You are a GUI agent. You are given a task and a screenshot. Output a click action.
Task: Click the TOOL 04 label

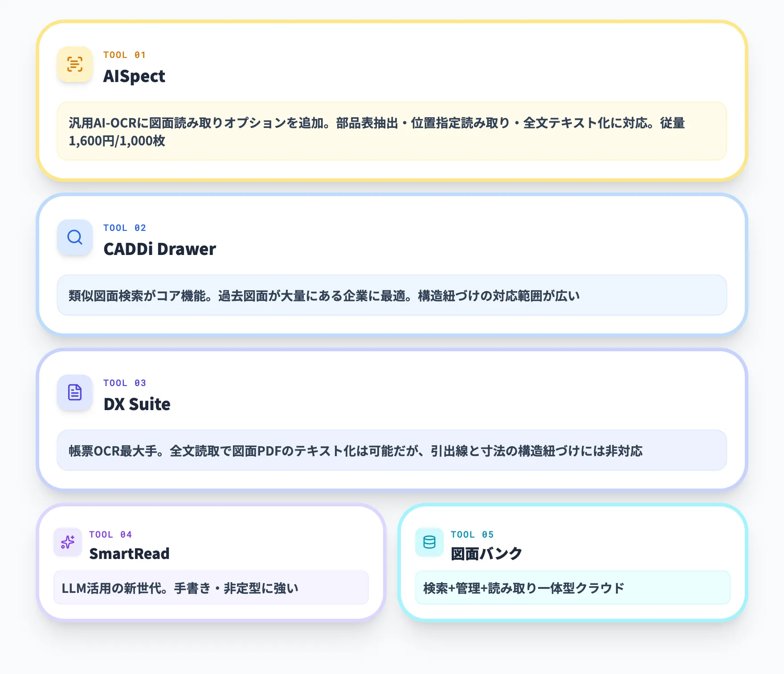[110, 534]
